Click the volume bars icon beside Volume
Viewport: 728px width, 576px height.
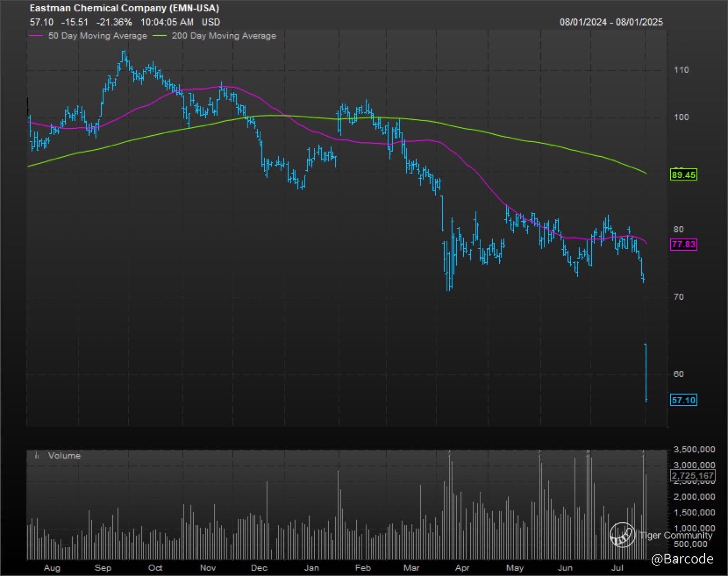point(37,455)
